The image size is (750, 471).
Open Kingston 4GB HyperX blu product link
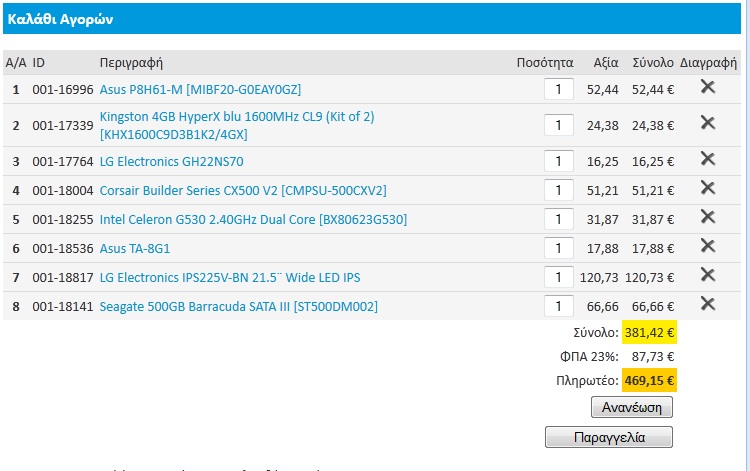point(237,125)
